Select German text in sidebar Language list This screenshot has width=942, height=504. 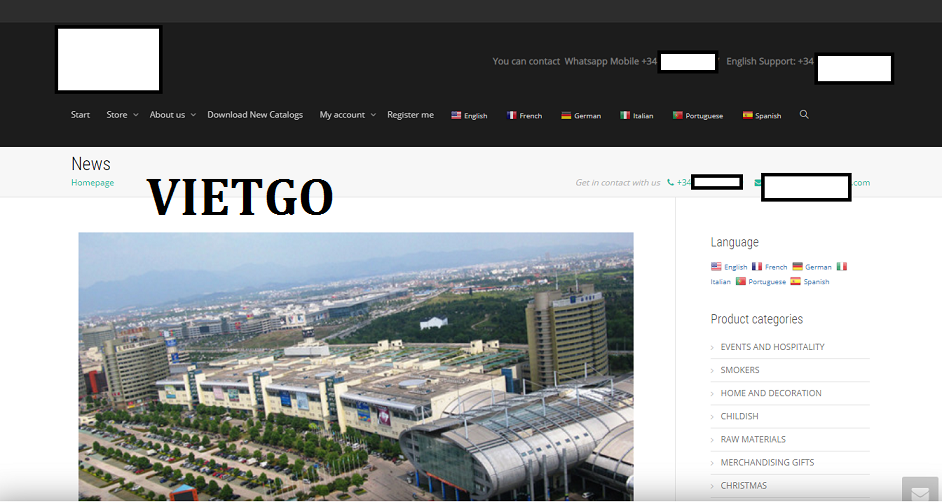pyautogui.click(x=818, y=267)
